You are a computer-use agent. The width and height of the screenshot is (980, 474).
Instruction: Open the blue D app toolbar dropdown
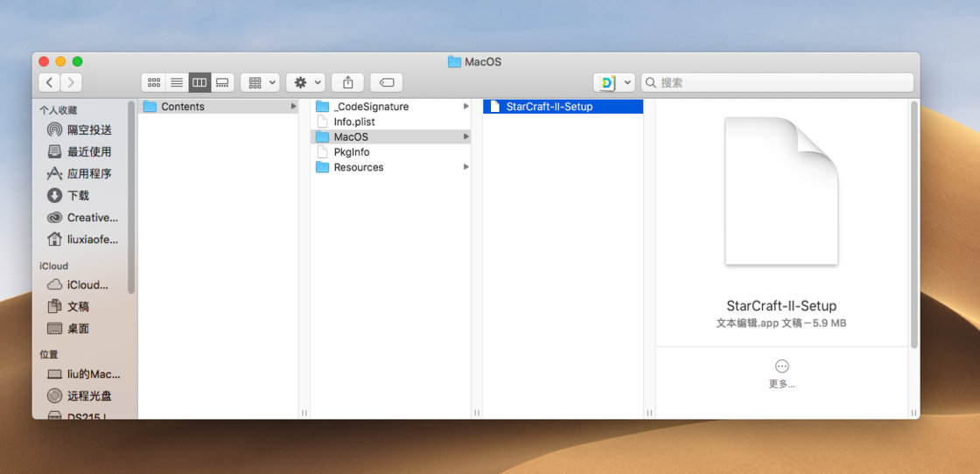614,82
